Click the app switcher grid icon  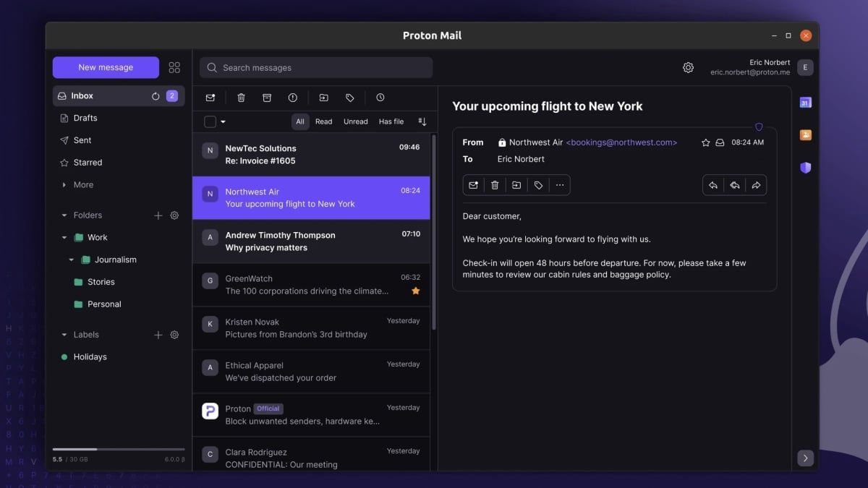coord(174,67)
